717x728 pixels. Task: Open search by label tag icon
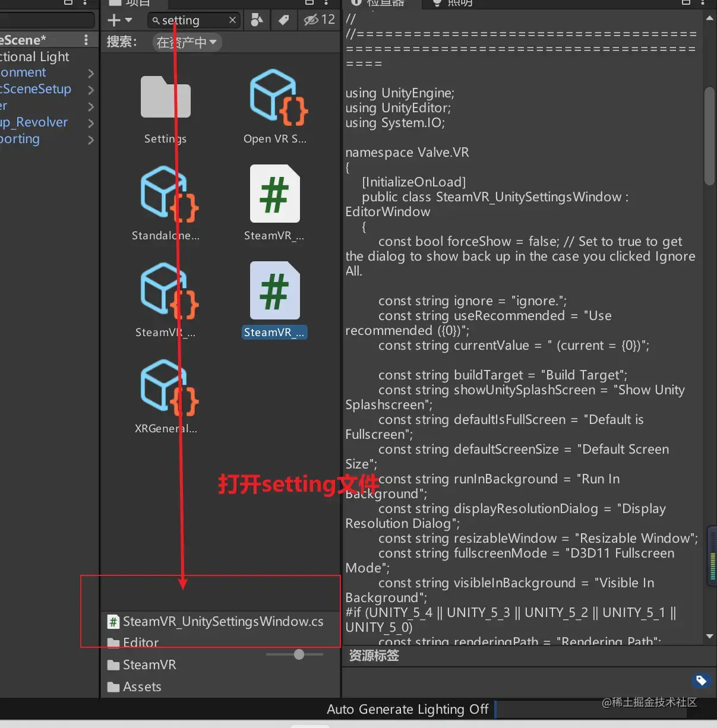284,20
